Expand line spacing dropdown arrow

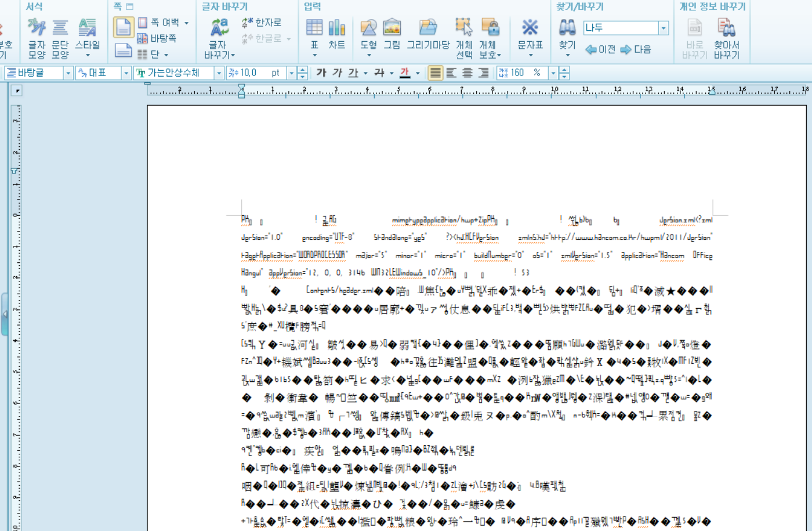(x=553, y=73)
